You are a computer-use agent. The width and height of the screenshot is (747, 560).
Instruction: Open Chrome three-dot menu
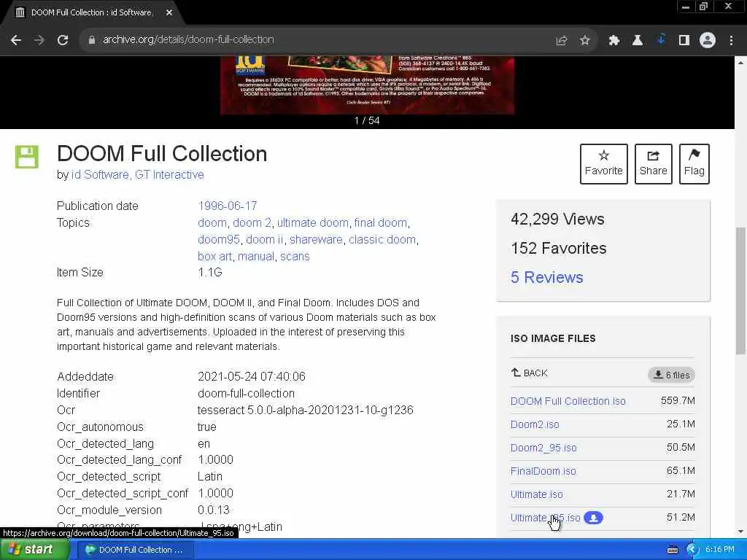coord(731,41)
